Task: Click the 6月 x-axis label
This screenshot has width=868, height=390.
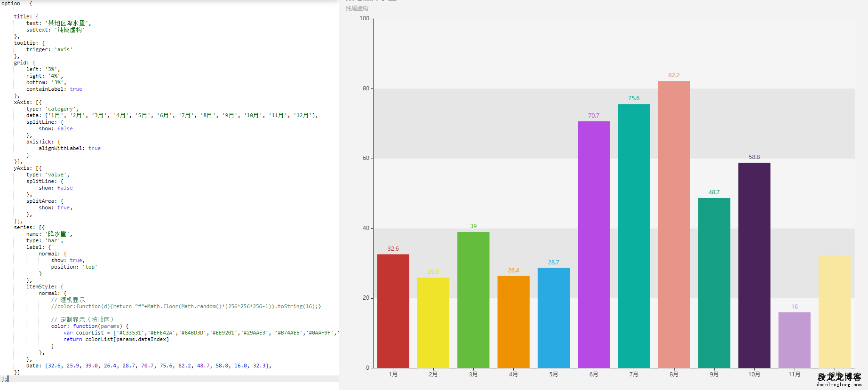Action: (x=594, y=374)
